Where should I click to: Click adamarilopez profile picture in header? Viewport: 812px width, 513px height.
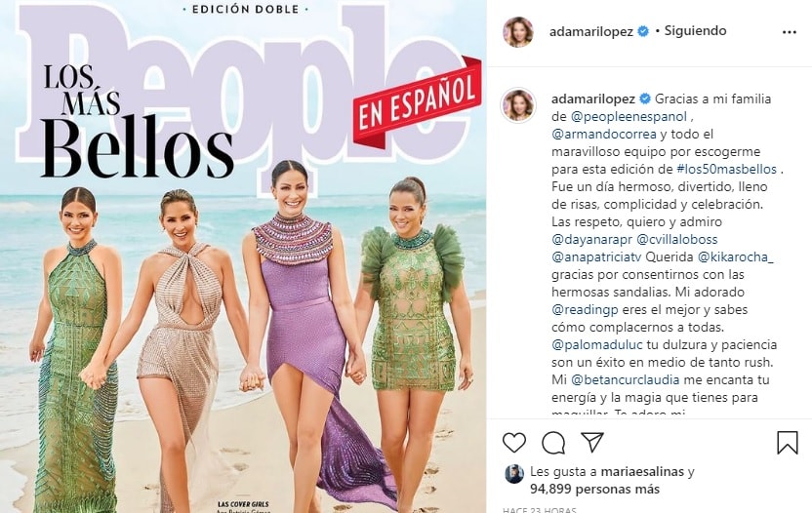pyautogui.click(x=518, y=31)
